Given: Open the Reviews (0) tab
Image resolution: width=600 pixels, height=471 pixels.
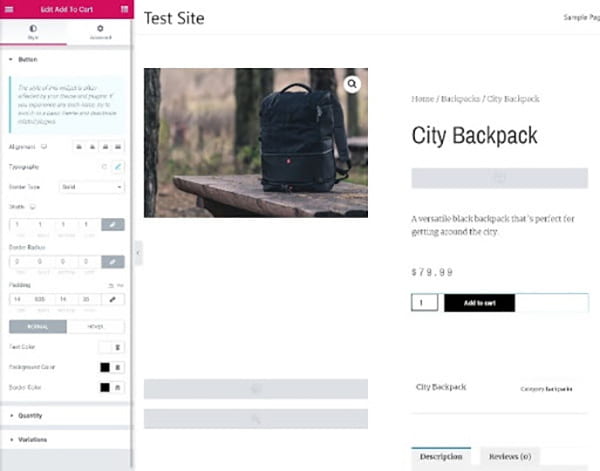Looking at the screenshot, I should (x=510, y=457).
